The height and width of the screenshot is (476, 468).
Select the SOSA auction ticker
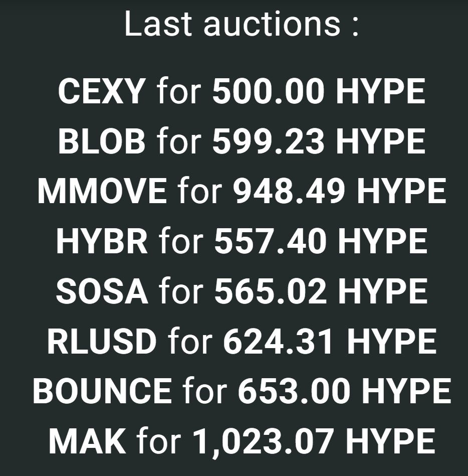coord(102,291)
